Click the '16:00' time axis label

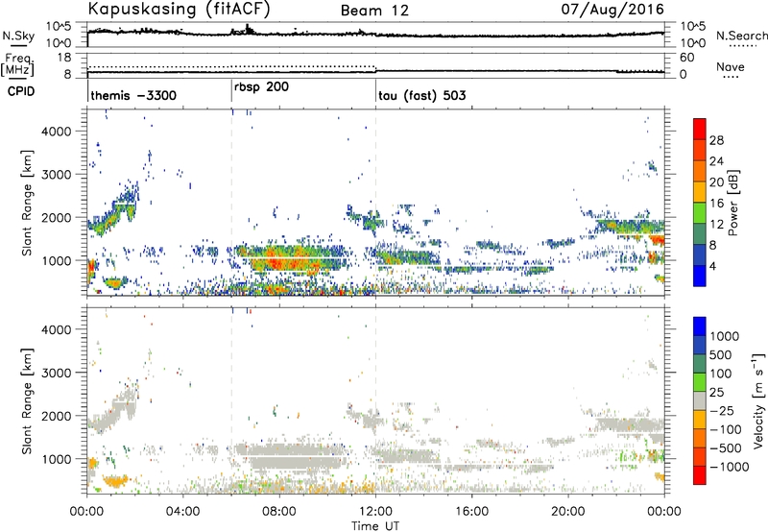(471, 512)
